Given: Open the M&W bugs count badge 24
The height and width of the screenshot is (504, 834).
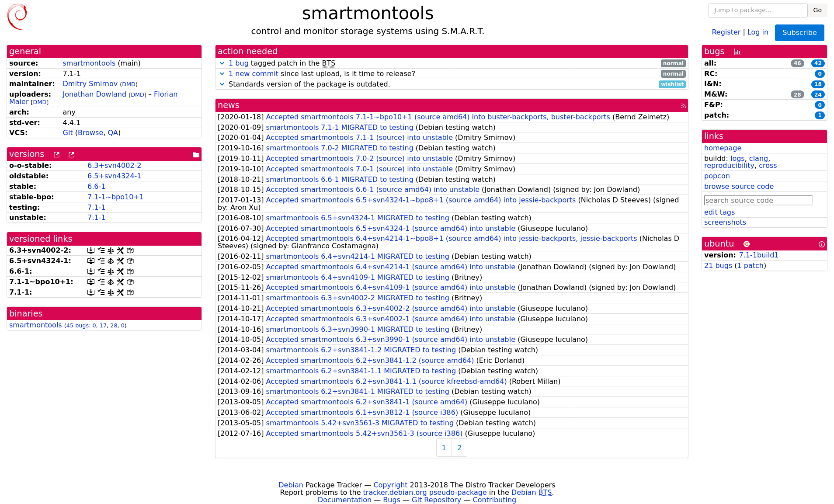Looking at the screenshot, I should [x=818, y=95].
